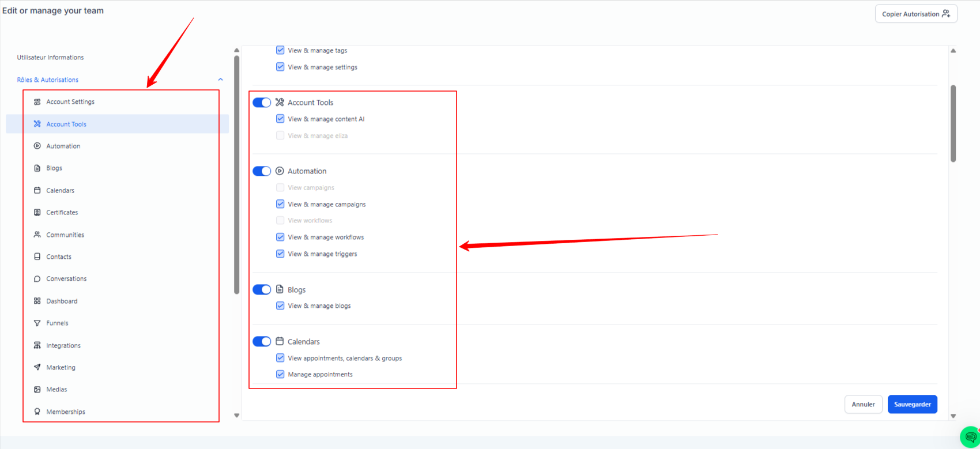Viewport: 980px width, 449px height.
Task: Click the Sauvegarder button
Action: pyautogui.click(x=912, y=404)
